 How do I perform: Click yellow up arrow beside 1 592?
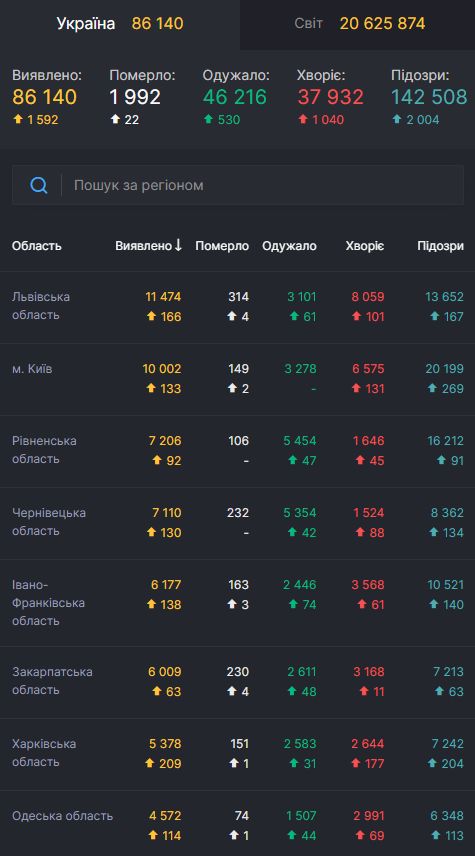[x=18, y=119]
